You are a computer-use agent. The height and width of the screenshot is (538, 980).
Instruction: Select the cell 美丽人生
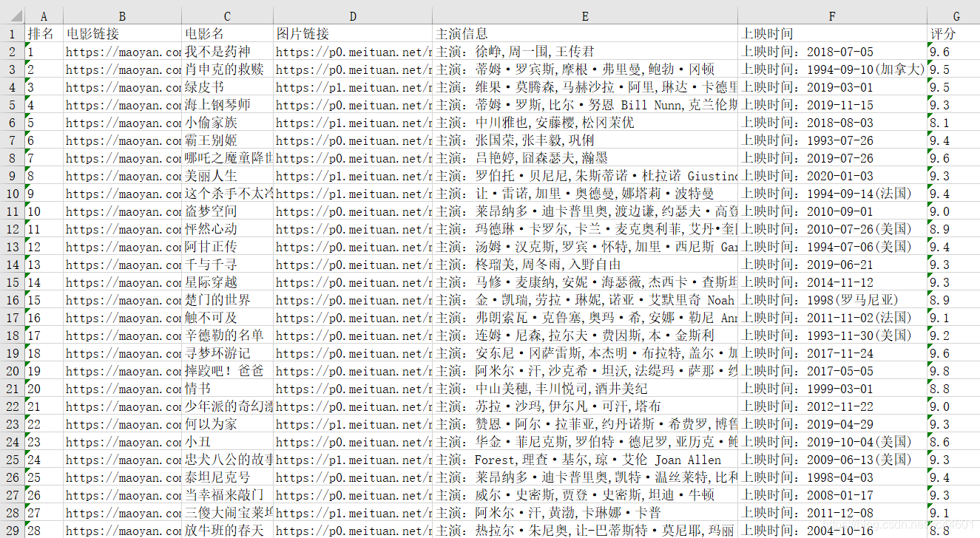tap(227, 176)
